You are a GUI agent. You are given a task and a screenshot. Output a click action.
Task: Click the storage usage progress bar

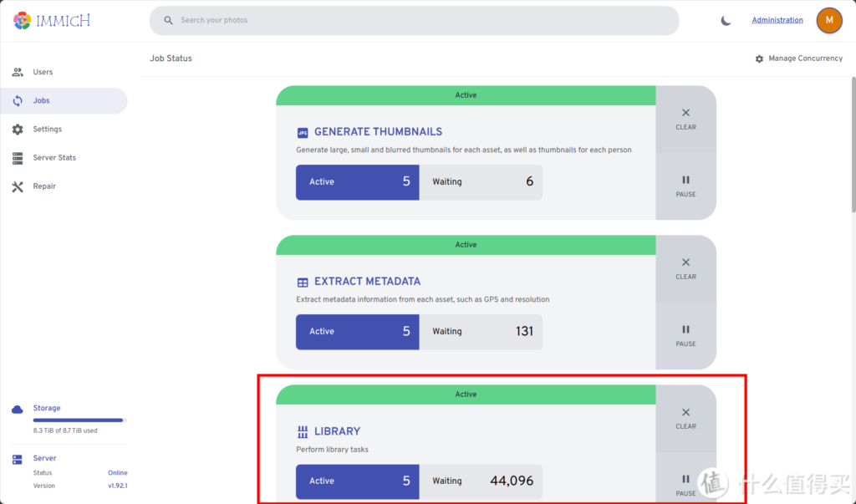(x=79, y=420)
